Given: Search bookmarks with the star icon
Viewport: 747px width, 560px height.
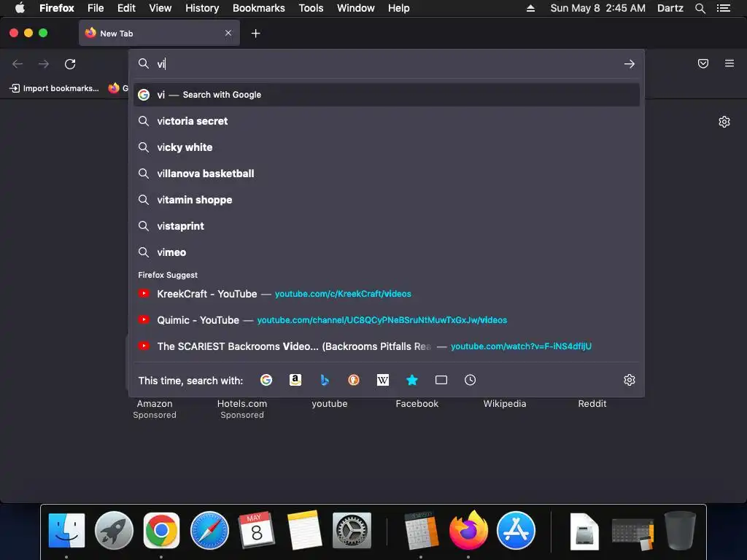Looking at the screenshot, I should coord(412,380).
